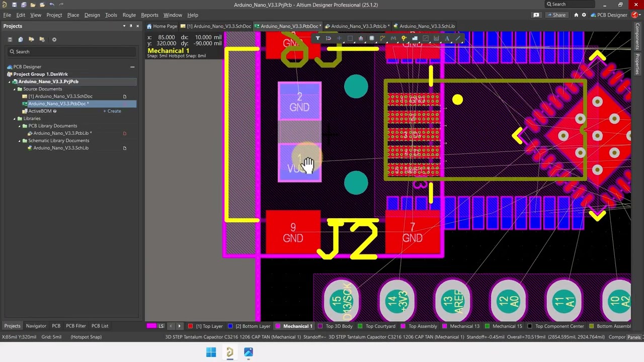The height and width of the screenshot is (362, 644).
Task: Open the Windows Start button on the taskbar
Action: [211, 352]
